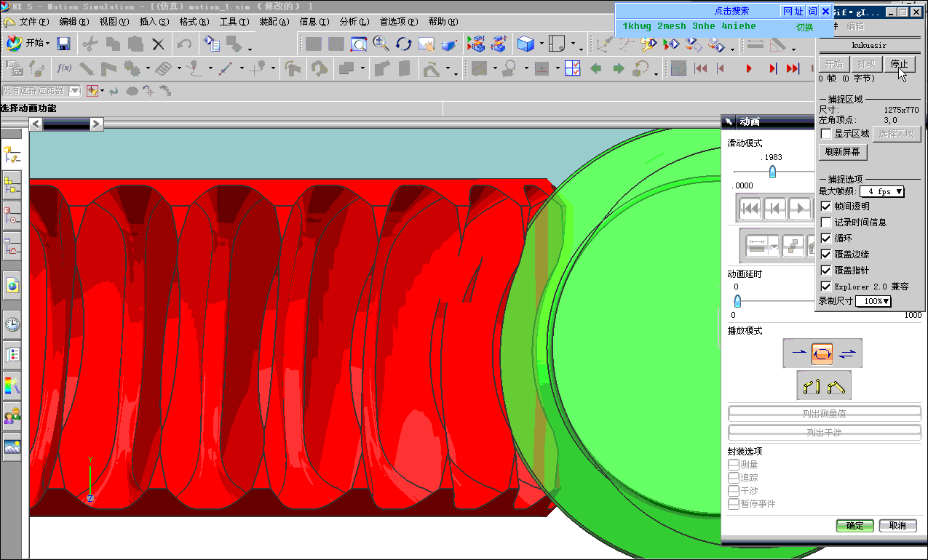Open 最大帧频 4 fps dropdown

882,191
